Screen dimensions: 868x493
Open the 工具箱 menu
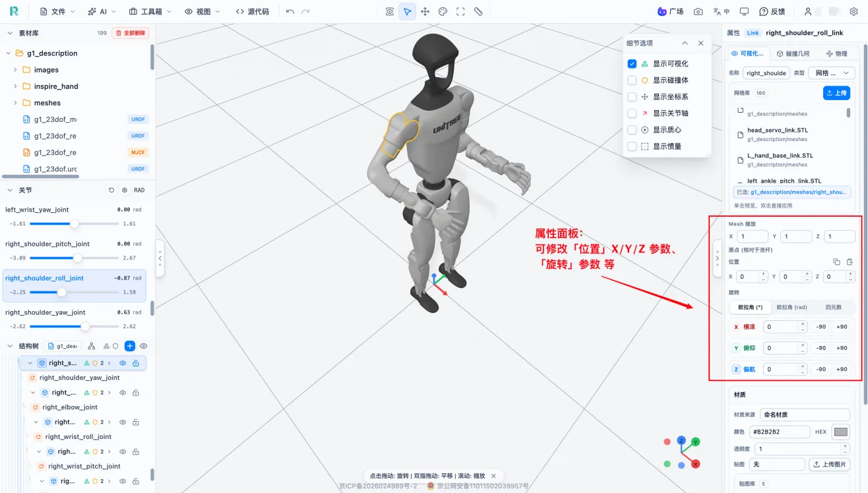tap(150, 11)
